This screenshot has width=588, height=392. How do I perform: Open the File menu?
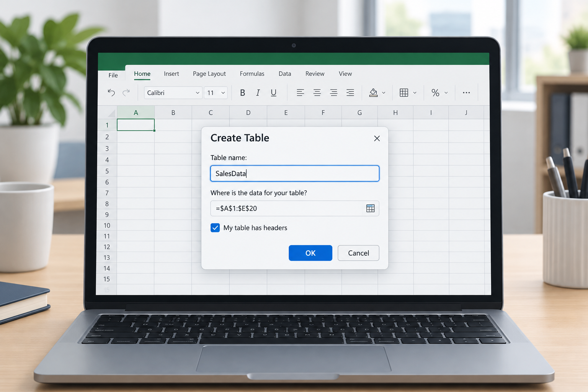click(113, 75)
